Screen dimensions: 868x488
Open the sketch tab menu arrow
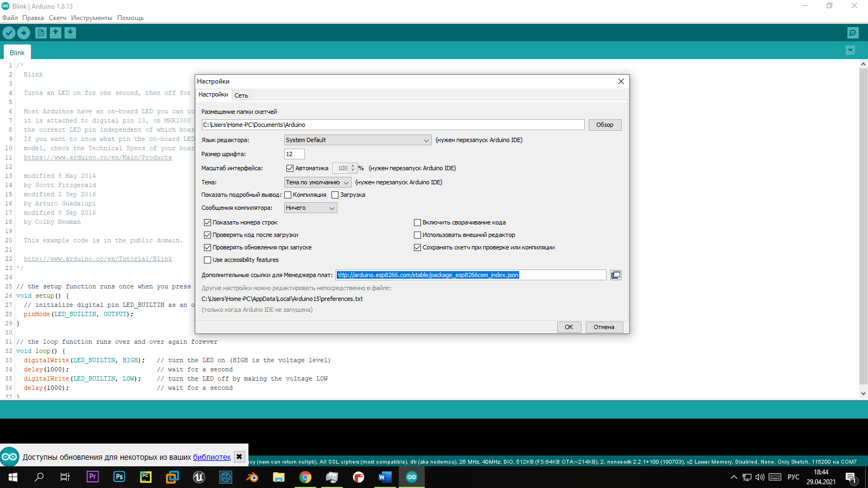pos(850,50)
